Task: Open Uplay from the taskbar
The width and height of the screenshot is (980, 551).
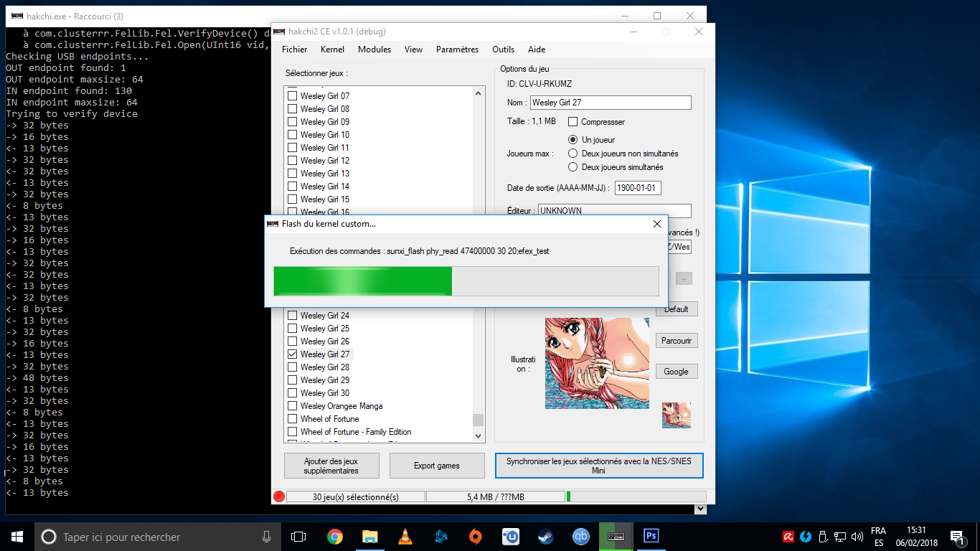Action: (511, 537)
